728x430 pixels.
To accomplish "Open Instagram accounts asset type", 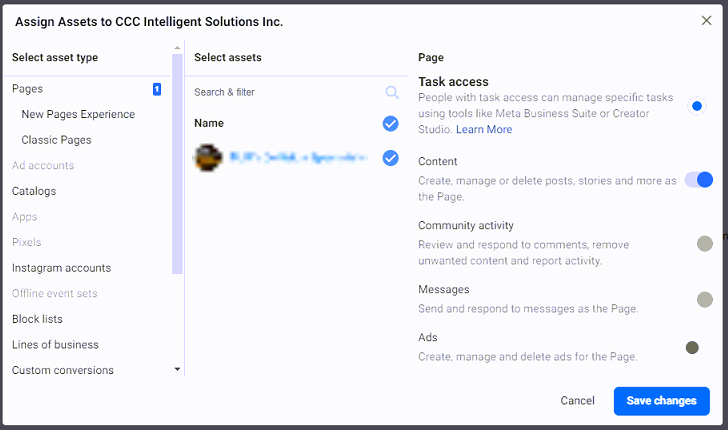I will pyautogui.click(x=61, y=268).
